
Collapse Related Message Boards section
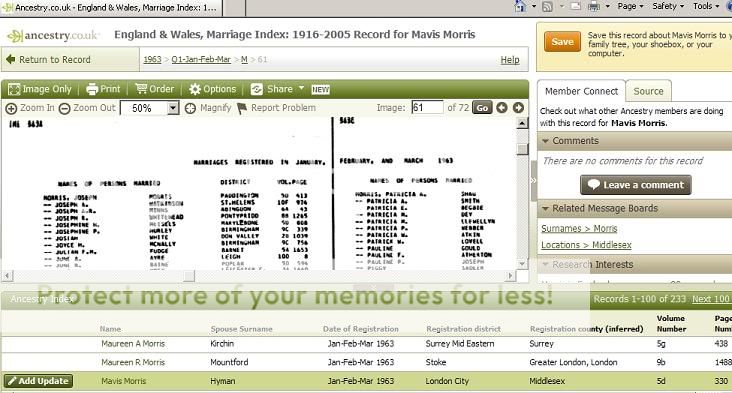545,209
